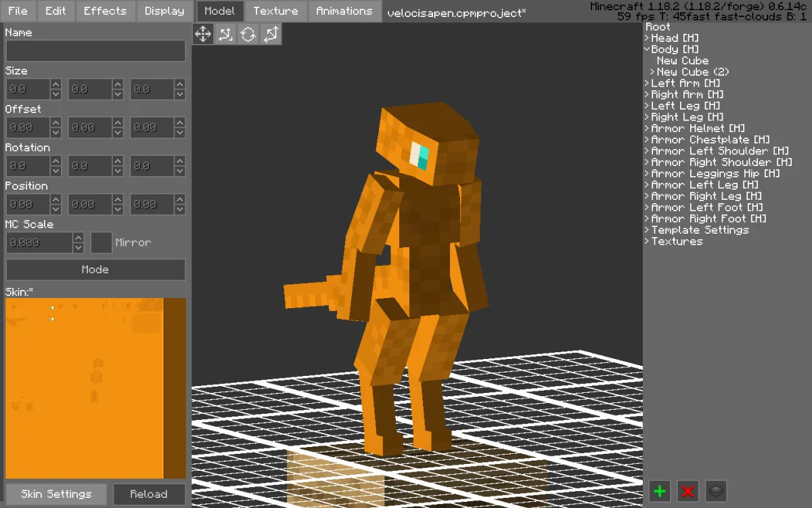Increase the first Rotation value with up arrow
Viewport: 812px width, 508px height.
pyautogui.click(x=55, y=161)
